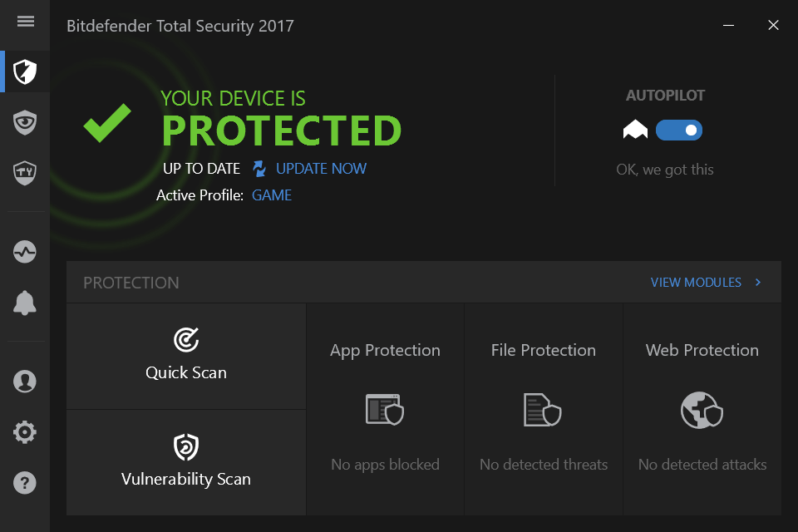This screenshot has height=532, width=798.
Task: Open the Settings gear icon
Action: [25, 432]
